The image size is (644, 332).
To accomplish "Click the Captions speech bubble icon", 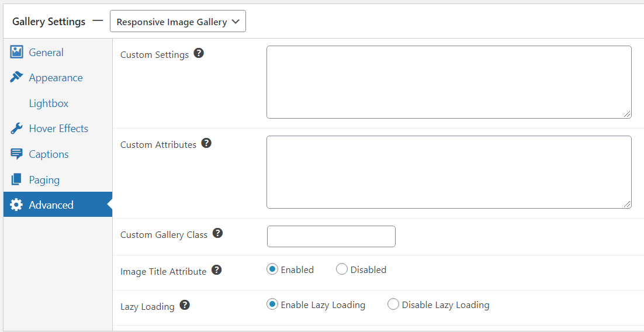I will (x=16, y=154).
